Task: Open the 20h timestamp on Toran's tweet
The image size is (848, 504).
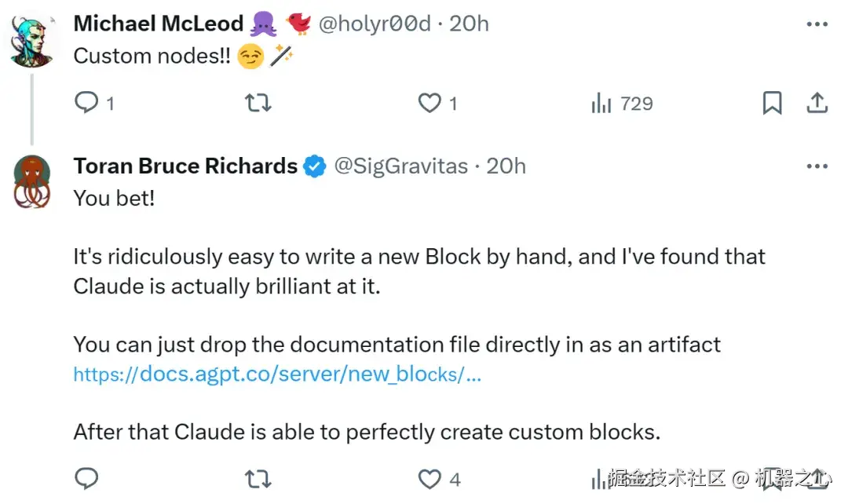Action: (506, 166)
